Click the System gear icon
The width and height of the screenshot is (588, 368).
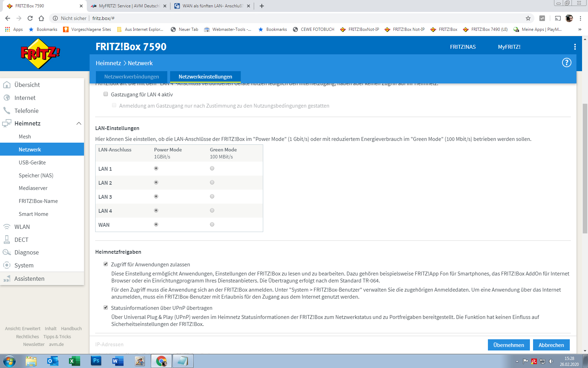(7, 265)
